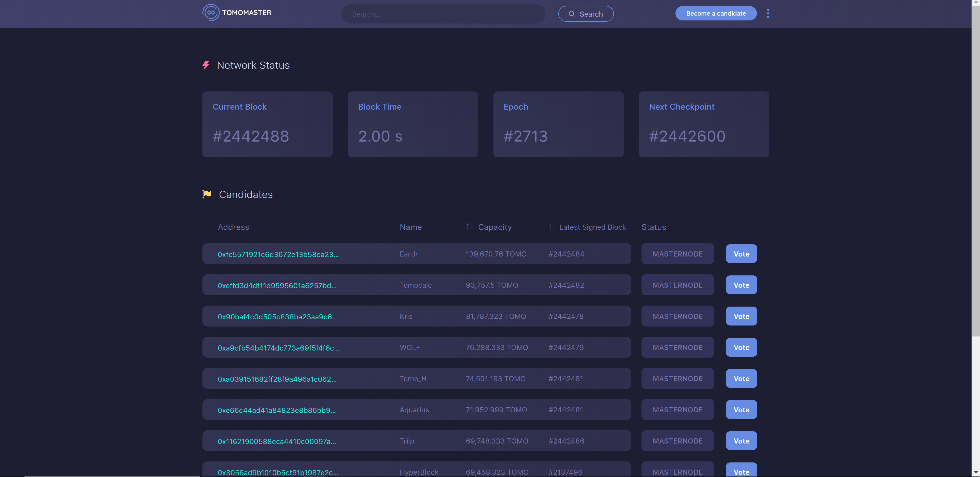Click the Capacity sort arrows icon

[x=469, y=226]
